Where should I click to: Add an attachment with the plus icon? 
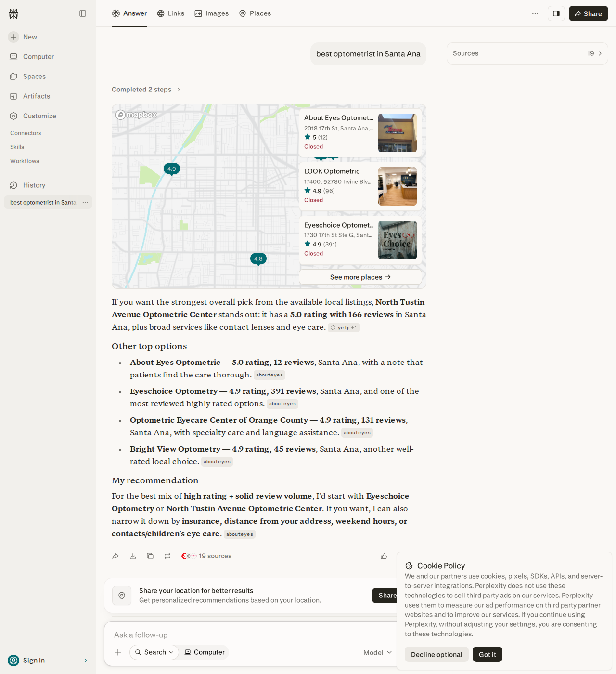(118, 652)
